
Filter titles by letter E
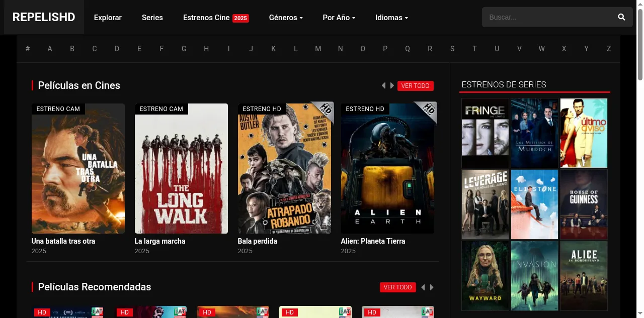point(139,49)
